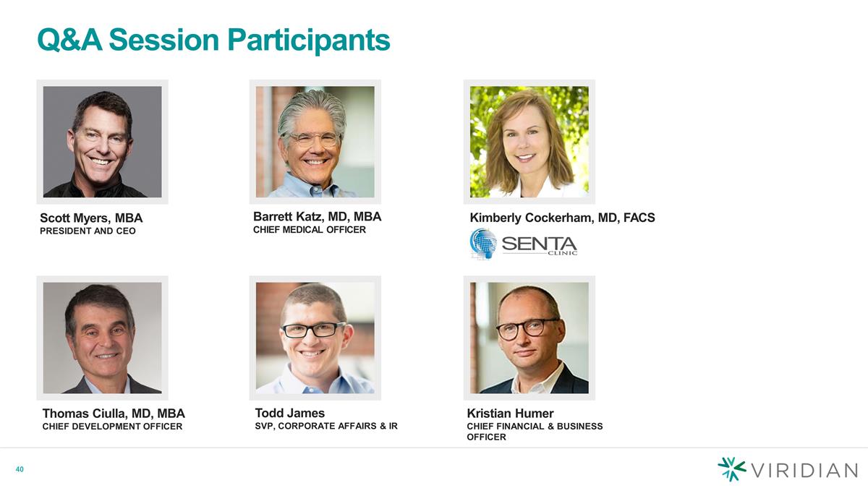Screen dimensions: 868x488
Task: Select the SVP, Corporate Affairs & IR text
Action: pyautogui.click(x=326, y=426)
